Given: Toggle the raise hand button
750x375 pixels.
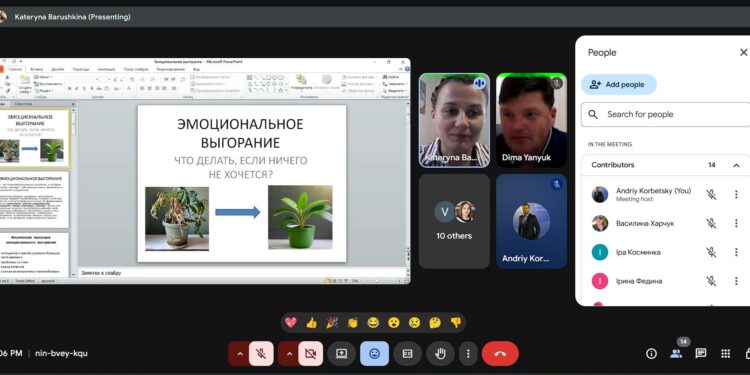Looking at the screenshot, I should click(440, 353).
